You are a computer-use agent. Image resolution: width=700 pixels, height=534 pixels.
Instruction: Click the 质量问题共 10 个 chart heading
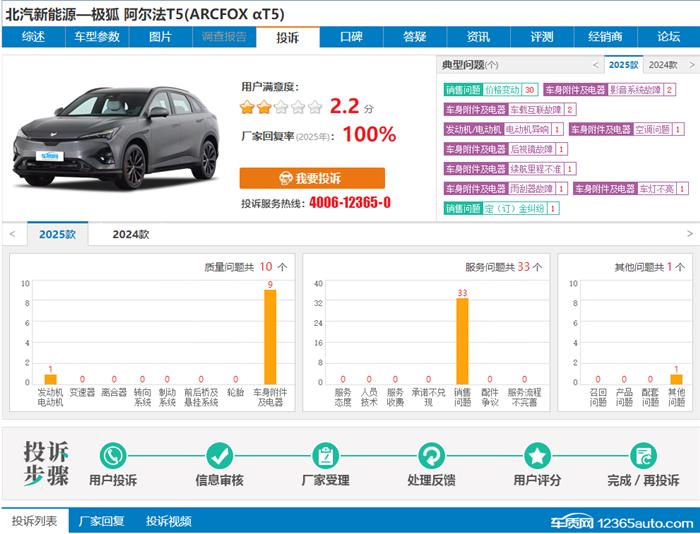coord(246,267)
